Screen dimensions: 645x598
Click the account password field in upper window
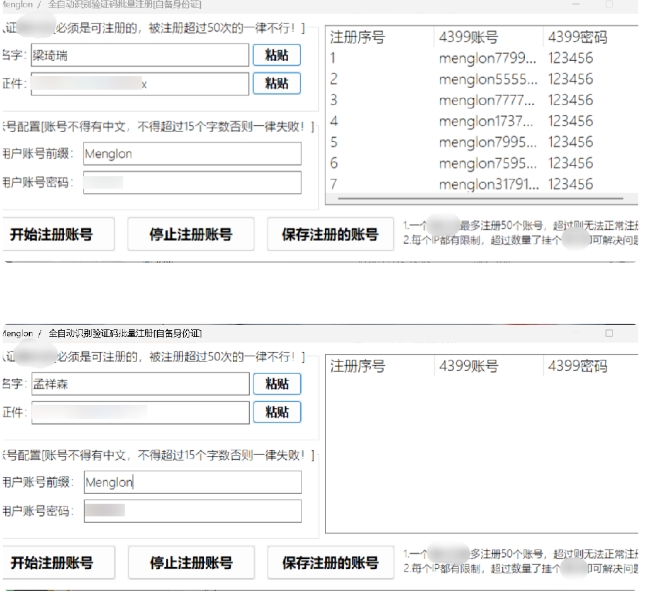click(x=192, y=183)
